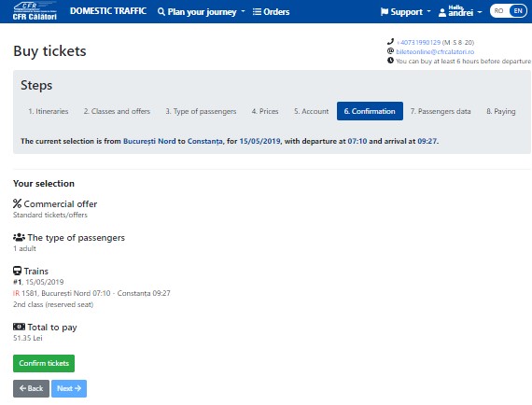Click the phone icon in contact info
This screenshot has width=532, height=405.
tap(390, 42)
